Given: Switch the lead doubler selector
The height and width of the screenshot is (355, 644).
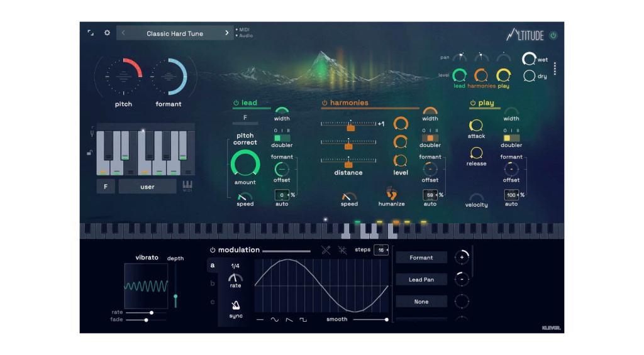Looking at the screenshot, I should coord(282,138).
